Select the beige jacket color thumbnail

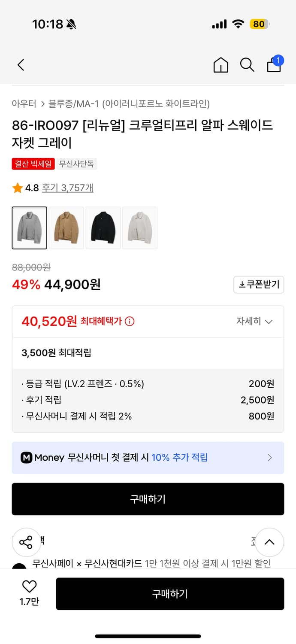(x=66, y=228)
